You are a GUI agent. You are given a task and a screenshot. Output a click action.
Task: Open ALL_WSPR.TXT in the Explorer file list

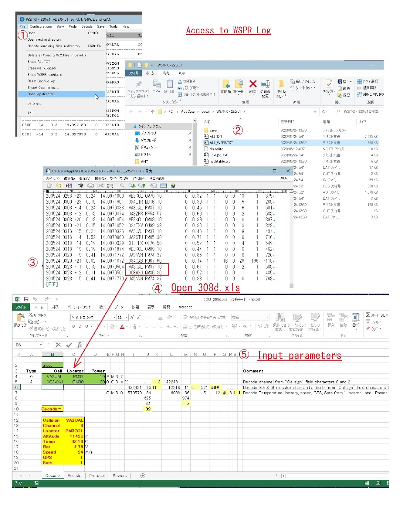click(221, 142)
